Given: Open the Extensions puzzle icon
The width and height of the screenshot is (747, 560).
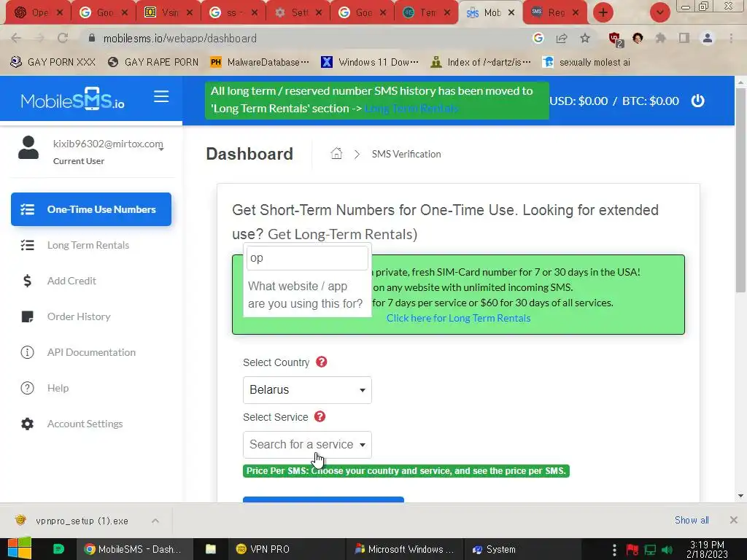Looking at the screenshot, I should pos(660,38).
